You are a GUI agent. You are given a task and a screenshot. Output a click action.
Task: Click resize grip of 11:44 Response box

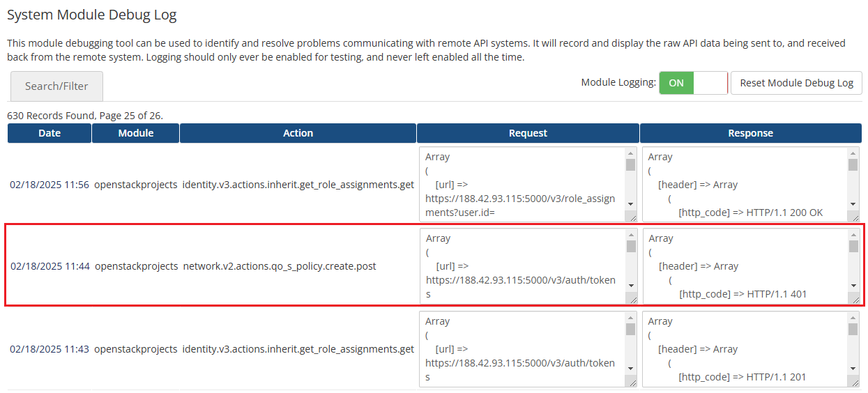click(x=854, y=299)
